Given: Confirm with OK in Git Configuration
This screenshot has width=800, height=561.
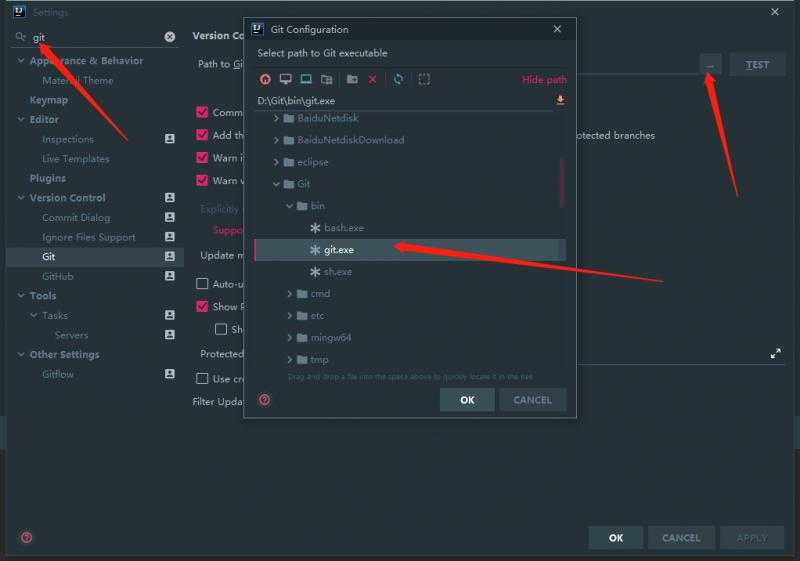Looking at the screenshot, I should [467, 400].
